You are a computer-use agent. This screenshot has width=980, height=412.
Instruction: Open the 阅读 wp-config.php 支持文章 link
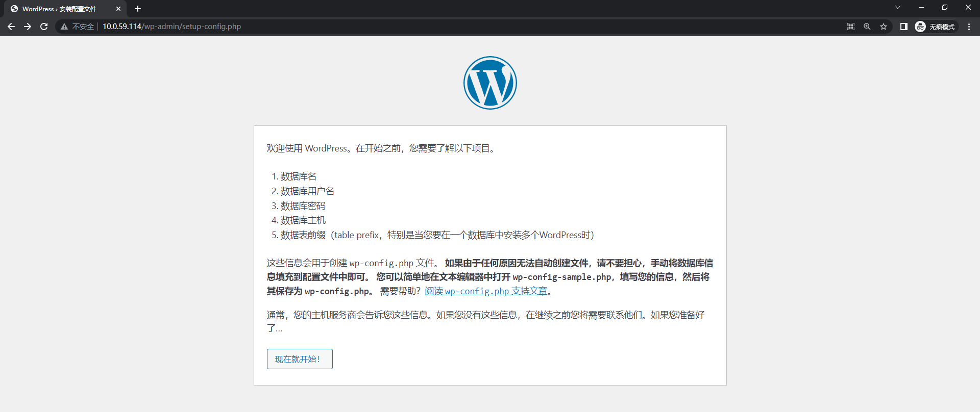(486, 291)
